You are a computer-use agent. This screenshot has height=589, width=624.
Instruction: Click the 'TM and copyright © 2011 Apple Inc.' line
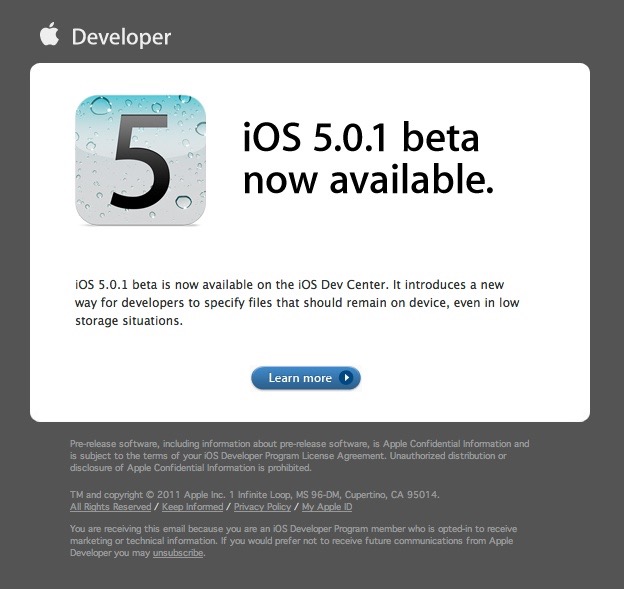click(x=255, y=495)
